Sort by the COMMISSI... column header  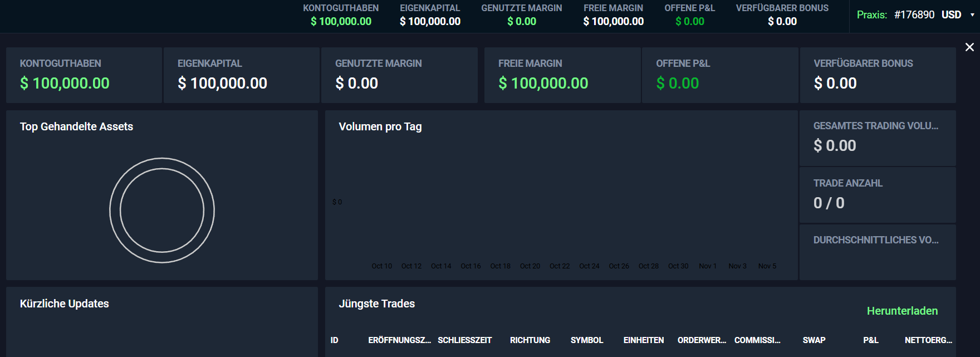(757, 340)
